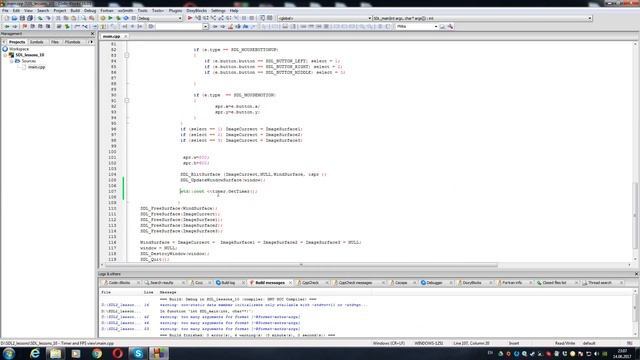This screenshot has height=360, width=640.
Task: Click the search text input field
Action: click(x=179, y=27)
